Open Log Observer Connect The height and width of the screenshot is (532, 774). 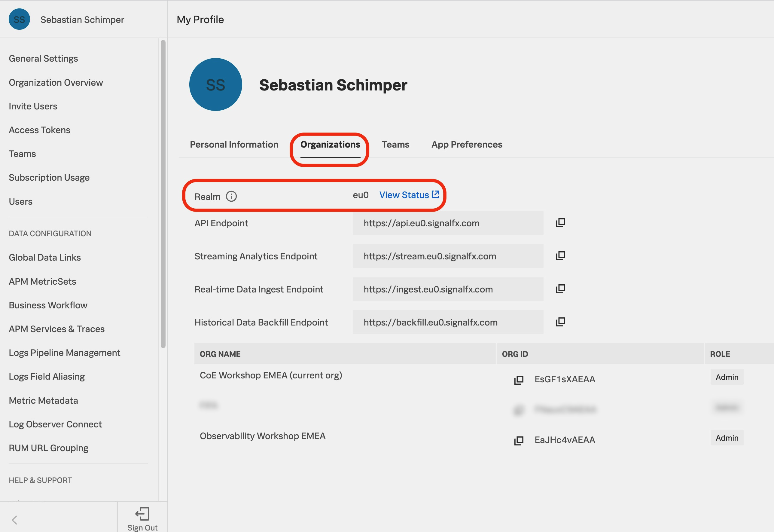point(55,424)
